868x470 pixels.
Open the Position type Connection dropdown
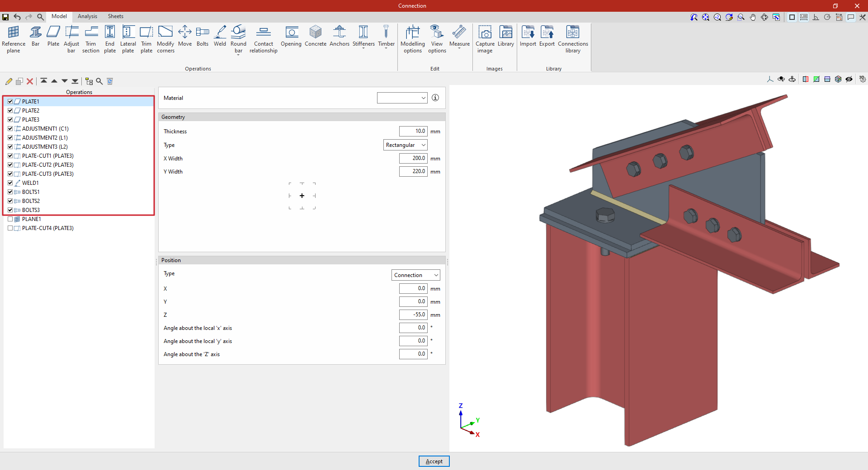(x=415, y=275)
